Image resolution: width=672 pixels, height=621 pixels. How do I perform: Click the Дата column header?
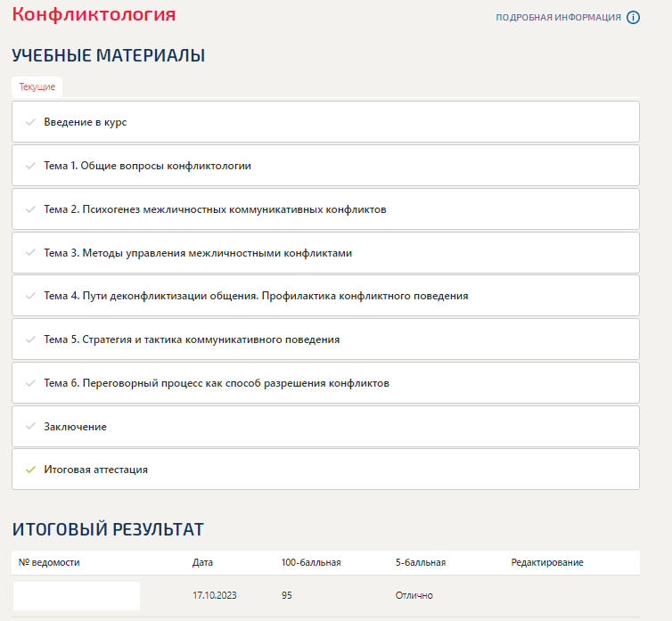point(202,562)
